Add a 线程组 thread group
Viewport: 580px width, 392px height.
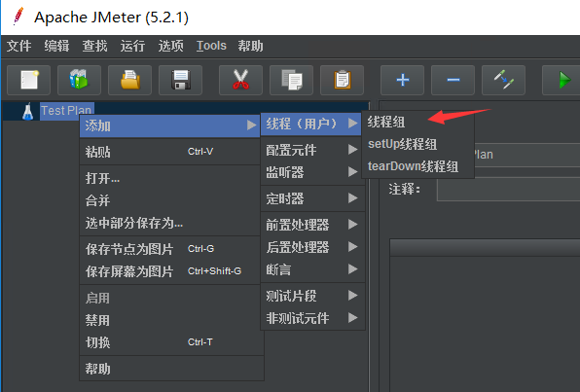[x=417, y=122]
